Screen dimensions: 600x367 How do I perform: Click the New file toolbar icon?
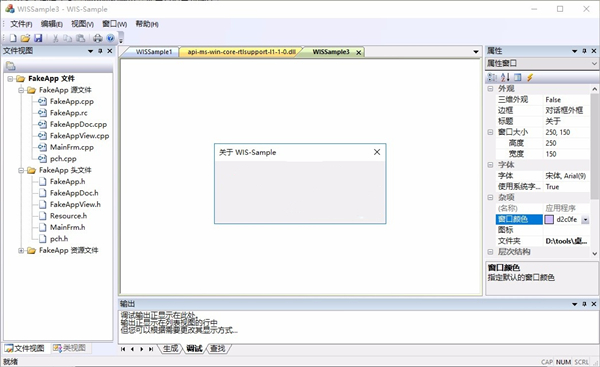point(13,38)
